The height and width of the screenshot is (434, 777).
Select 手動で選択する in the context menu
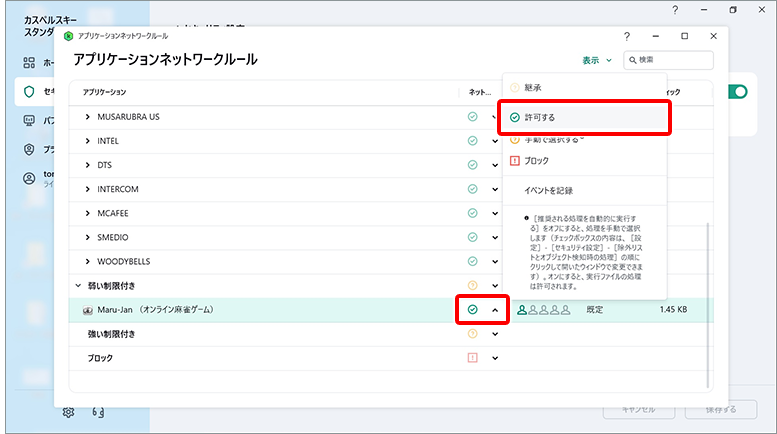(x=585, y=140)
